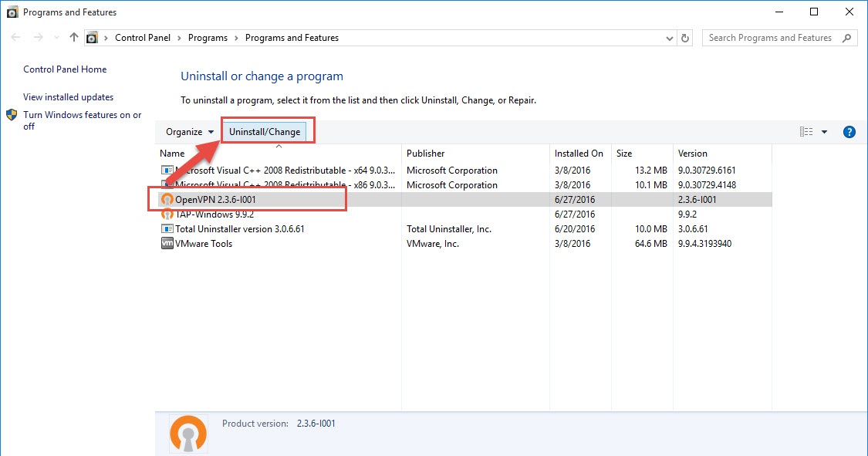This screenshot has height=456, width=868.
Task: Click the shield icon beside Windows features
Action: tap(12, 114)
